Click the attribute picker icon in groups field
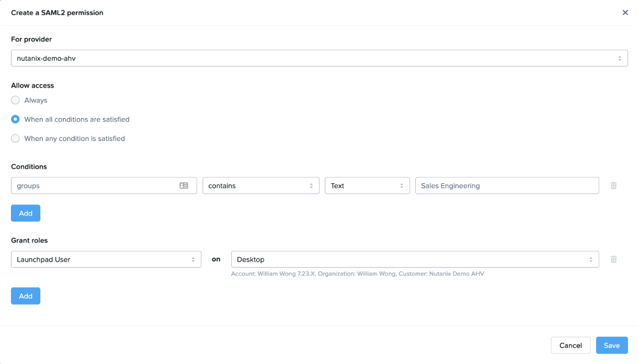Viewport: 638px width, 364px height. (184, 186)
